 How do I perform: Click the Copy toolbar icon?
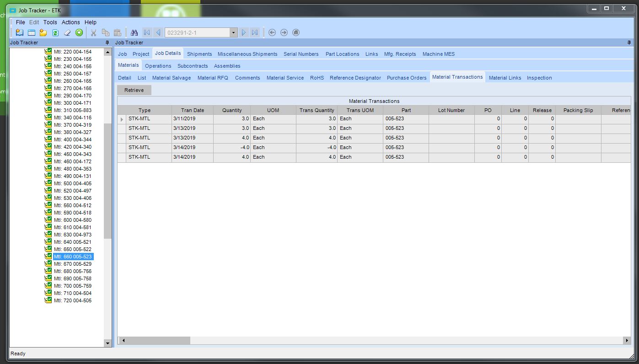pos(105,32)
